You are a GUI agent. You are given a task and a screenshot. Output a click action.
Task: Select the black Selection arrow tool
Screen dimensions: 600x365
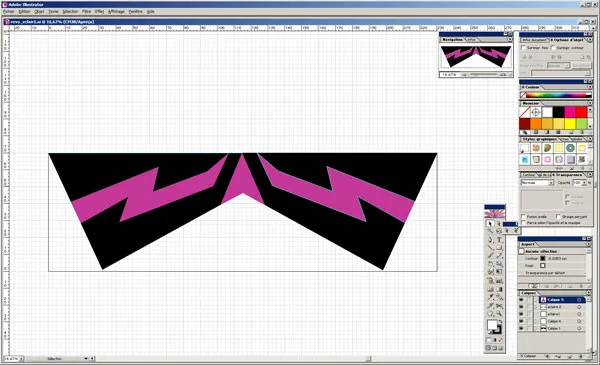490,223
